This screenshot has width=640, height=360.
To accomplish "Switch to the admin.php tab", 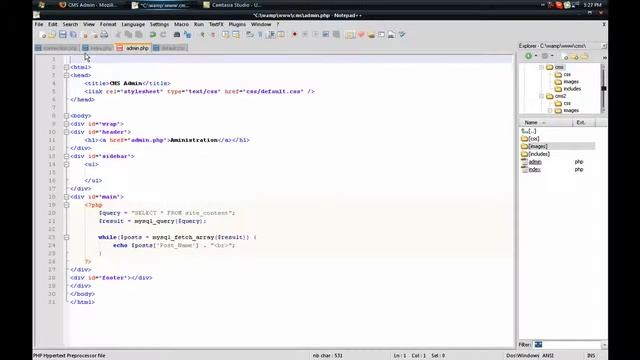I will [133, 48].
